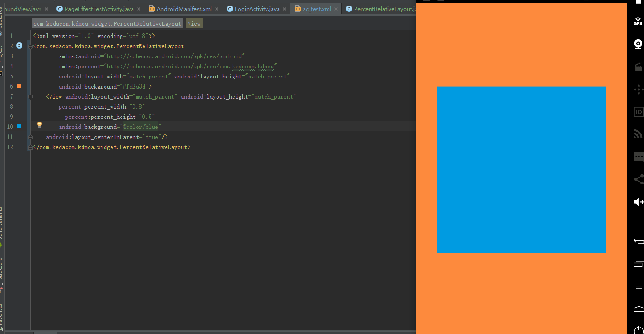Close the PageEffectTestActivity.java tab
This screenshot has width=644, height=334.
[139, 9]
